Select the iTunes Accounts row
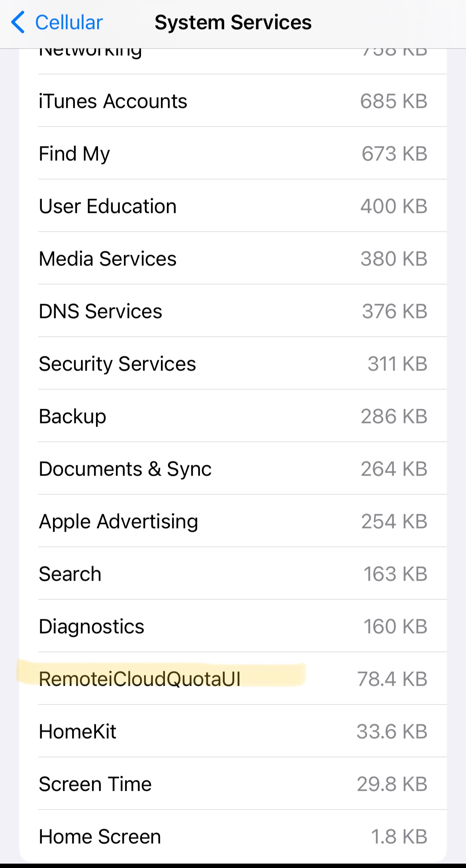The width and height of the screenshot is (466, 868). pos(233,101)
